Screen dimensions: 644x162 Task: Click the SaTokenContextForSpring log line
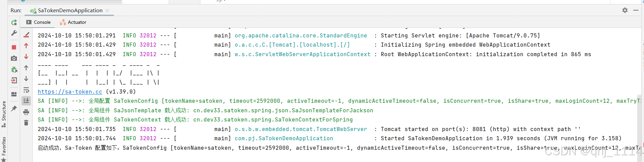click(195, 119)
